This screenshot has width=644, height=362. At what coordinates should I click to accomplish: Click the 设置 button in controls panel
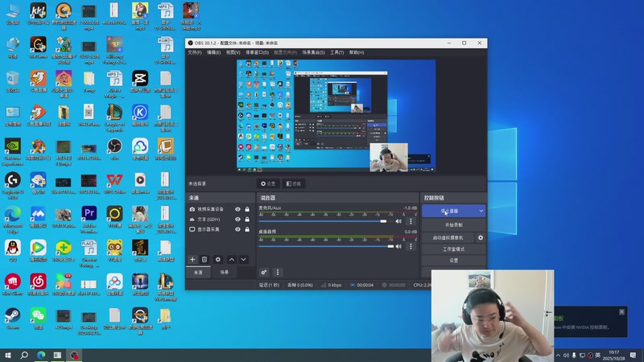(x=454, y=261)
